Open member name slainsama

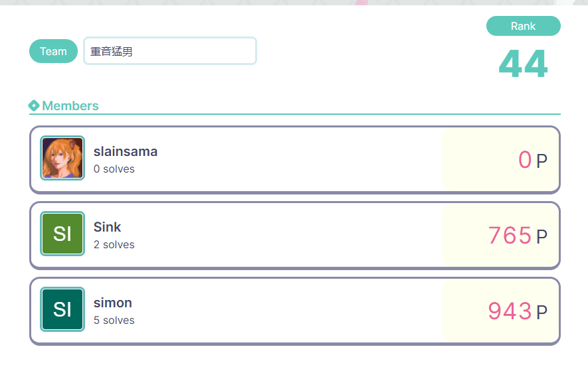pos(126,151)
